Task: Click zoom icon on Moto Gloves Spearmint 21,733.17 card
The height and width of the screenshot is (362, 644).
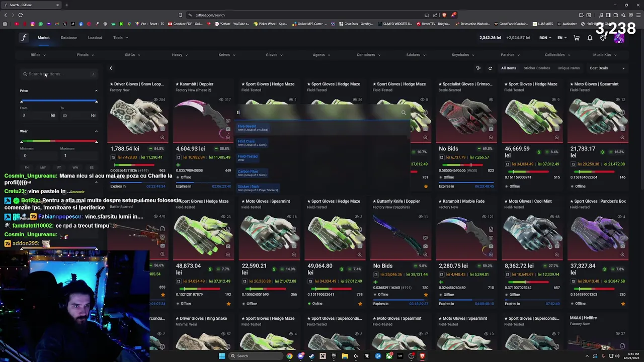Action: click(622, 137)
